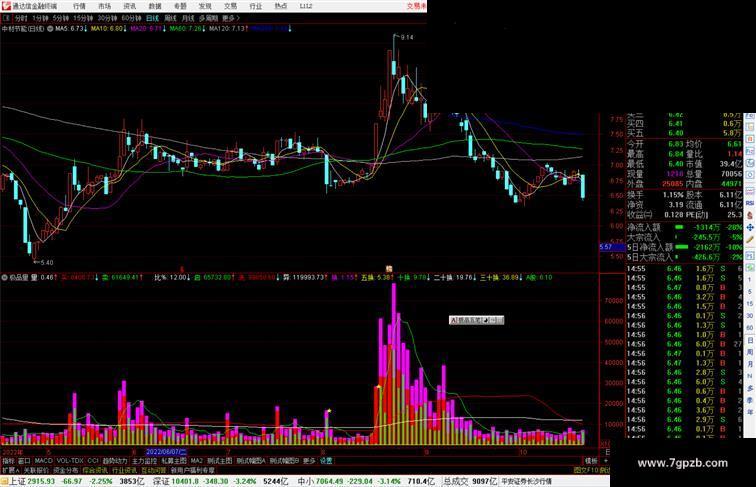Viewport: 756px width, 487px height.
Task: Open the 数据 menu
Action: [155, 6]
